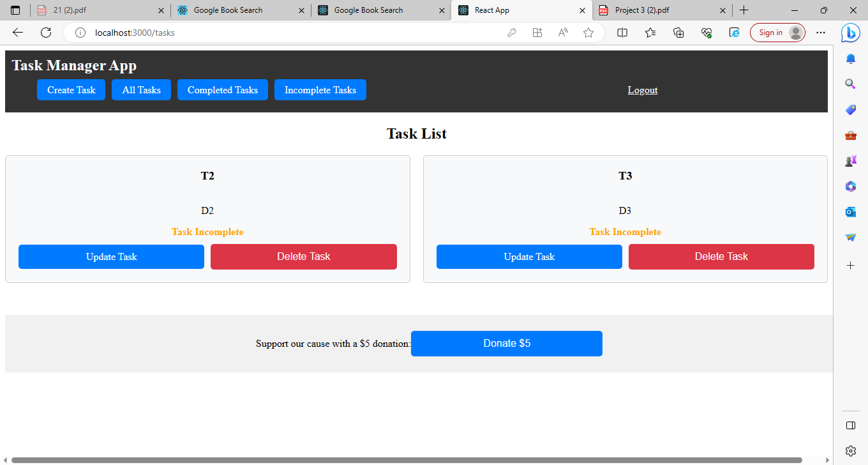This screenshot has height=465, width=868.
Task: Open the saved password key icon
Action: point(512,33)
